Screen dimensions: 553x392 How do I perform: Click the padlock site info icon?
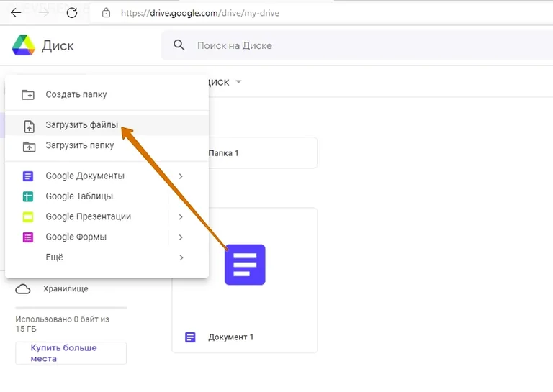pos(106,13)
